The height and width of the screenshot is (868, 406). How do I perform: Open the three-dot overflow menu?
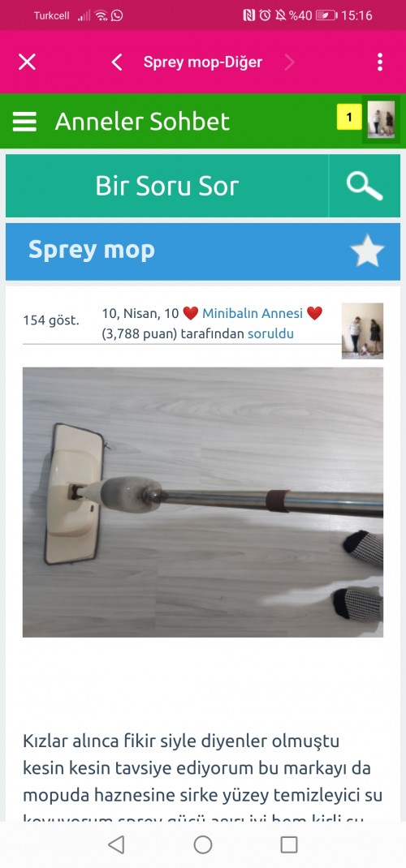tap(380, 62)
